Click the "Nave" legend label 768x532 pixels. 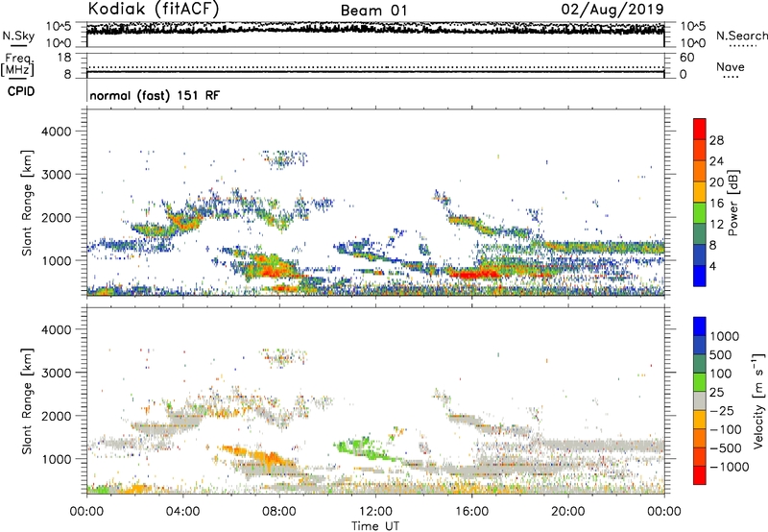pyautogui.click(x=731, y=66)
